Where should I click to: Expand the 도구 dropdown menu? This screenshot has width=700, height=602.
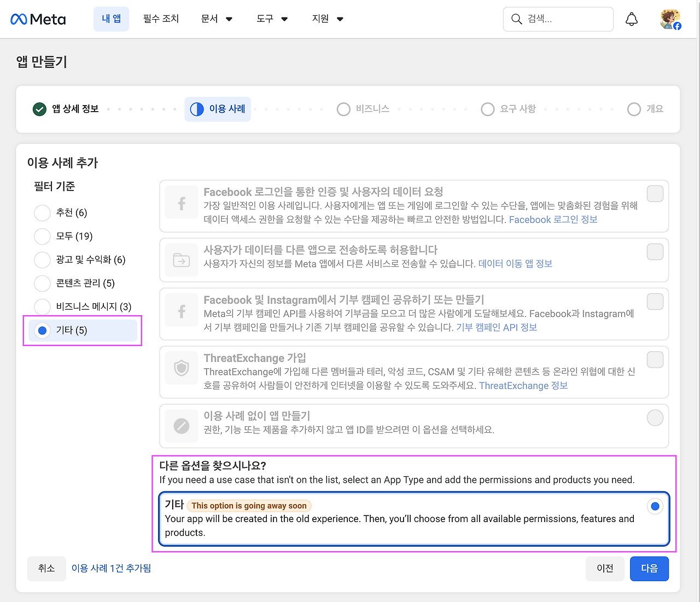(272, 19)
